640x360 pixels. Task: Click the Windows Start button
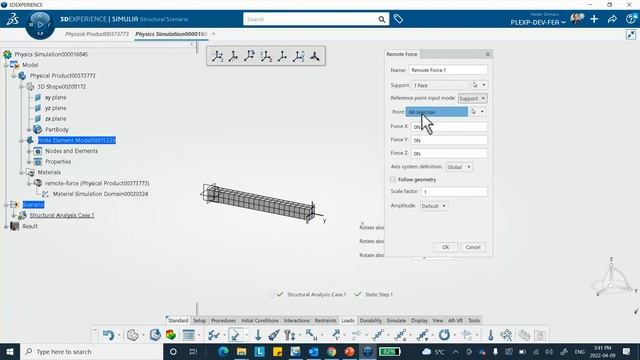pyautogui.click(x=10, y=351)
